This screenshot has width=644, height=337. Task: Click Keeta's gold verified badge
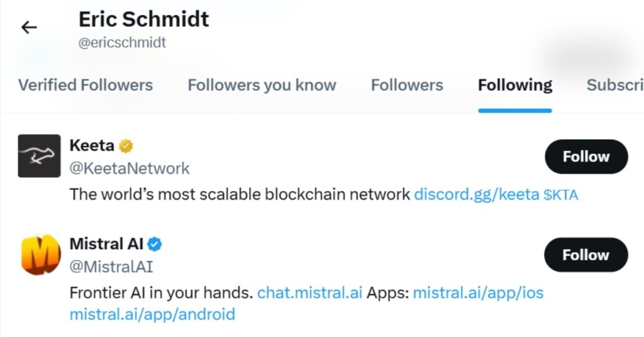click(x=126, y=146)
